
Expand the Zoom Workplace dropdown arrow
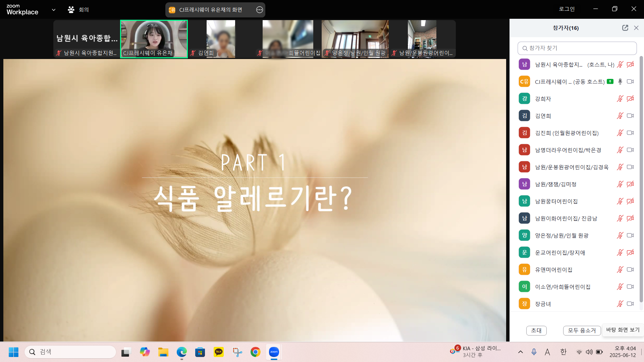tap(54, 10)
